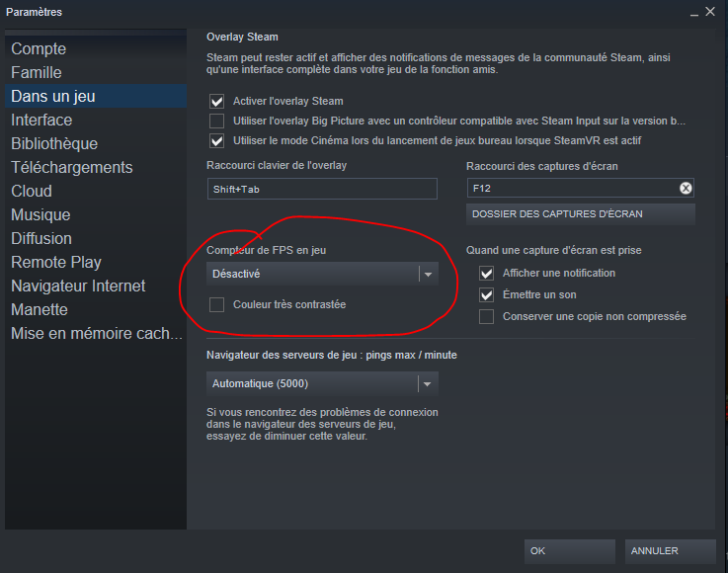
Task: Open the Manette settings section
Action: coord(96,309)
